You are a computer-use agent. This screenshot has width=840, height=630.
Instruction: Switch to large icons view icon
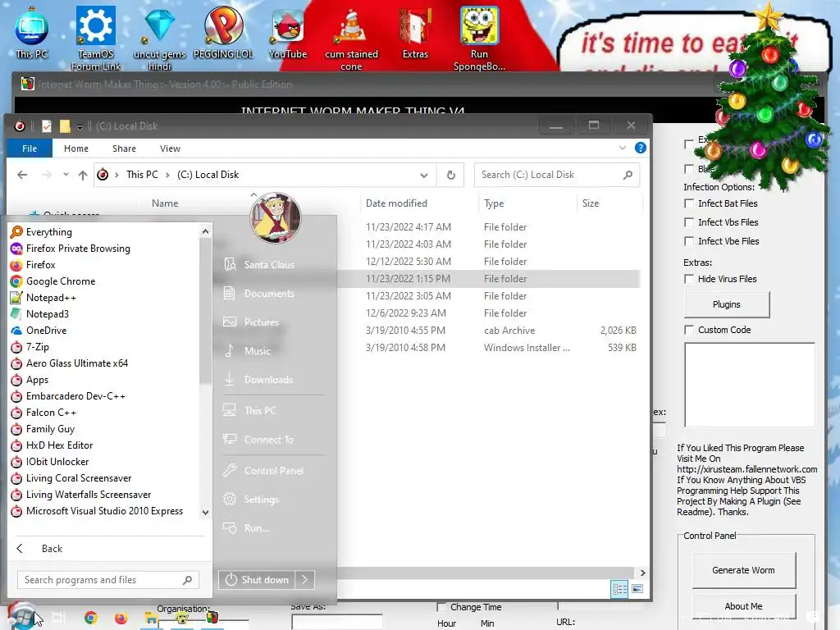click(637, 589)
